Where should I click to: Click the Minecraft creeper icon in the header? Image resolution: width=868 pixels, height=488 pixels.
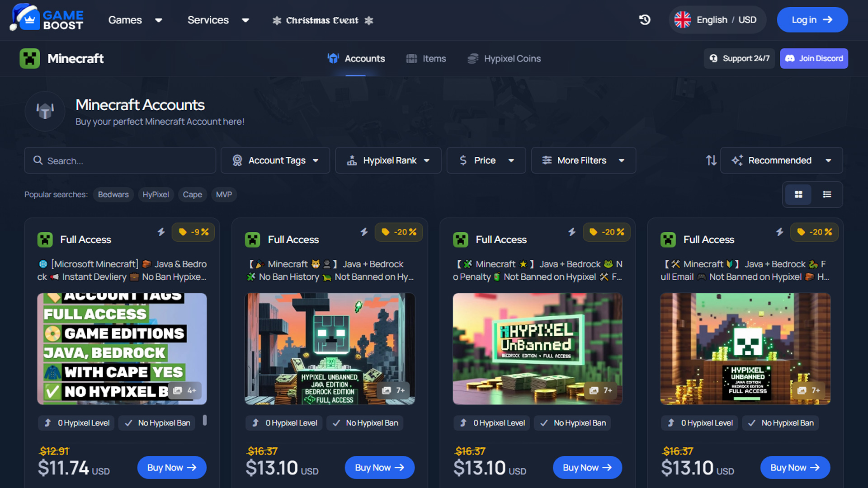pos(30,58)
